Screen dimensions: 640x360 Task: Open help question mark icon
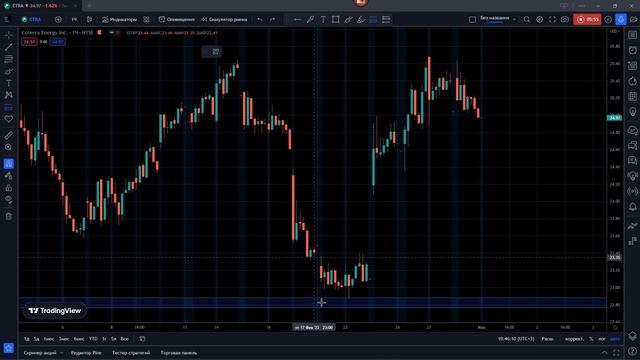pos(633,351)
